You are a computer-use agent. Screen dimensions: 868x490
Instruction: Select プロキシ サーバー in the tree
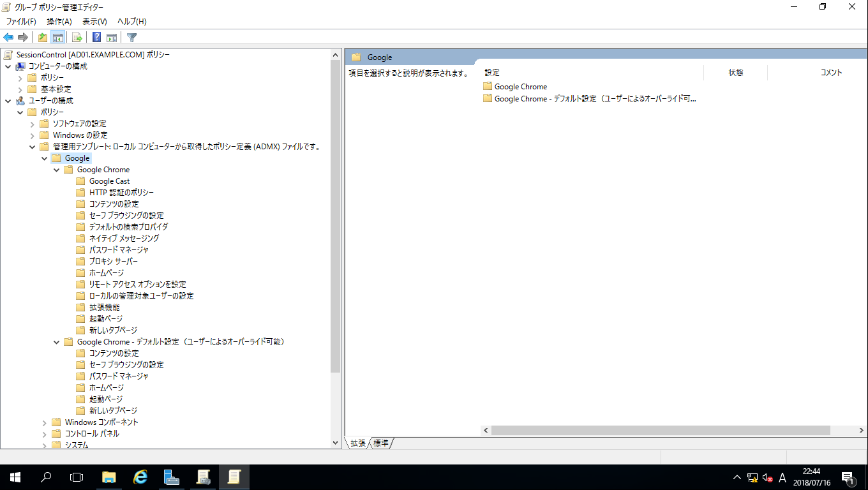(x=113, y=262)
